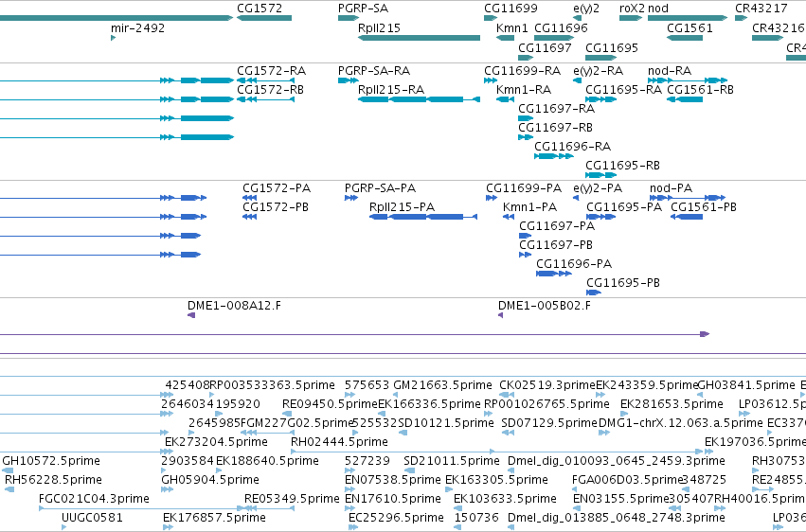
Task: Click the DME1-008A12.F purple marker
Action: tap(191, 315)
